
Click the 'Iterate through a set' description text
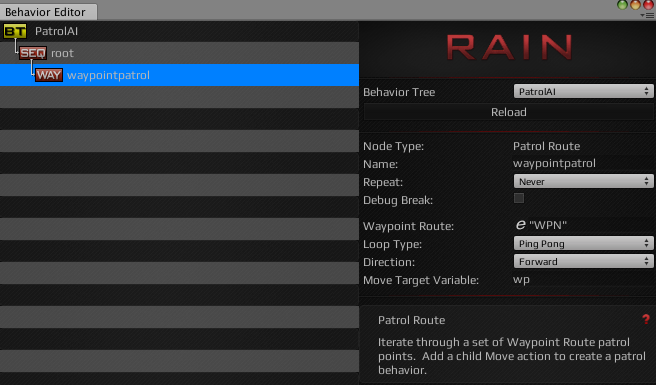pos(512,356)
